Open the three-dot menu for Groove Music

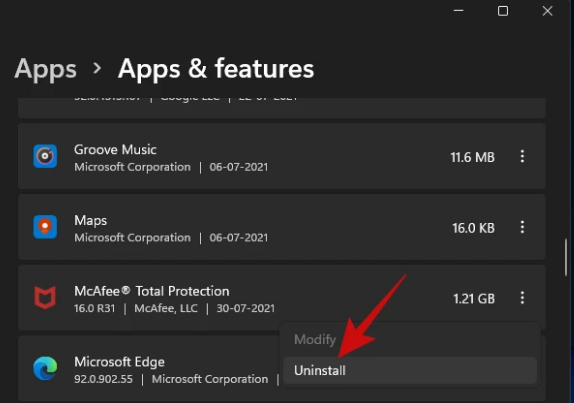click(522, 156)
